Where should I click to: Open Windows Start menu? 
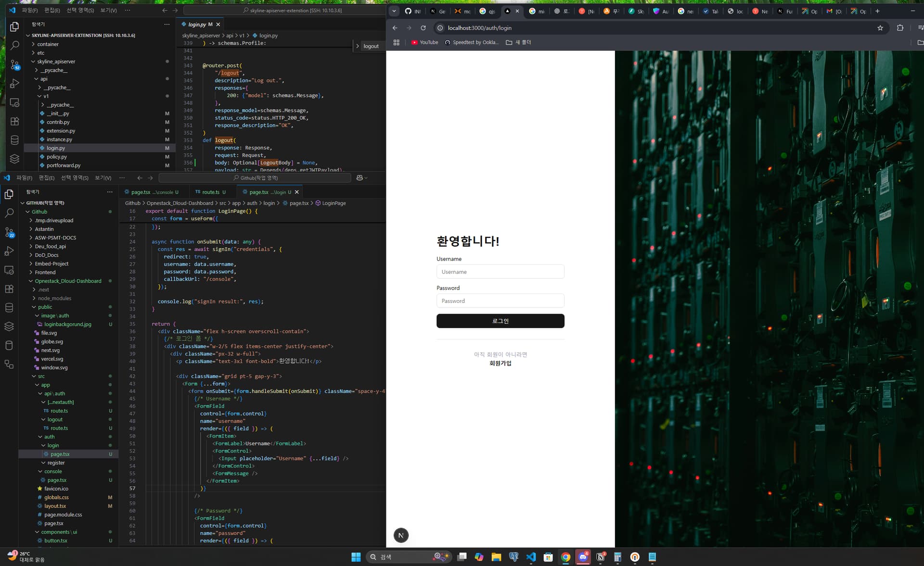tap(356, 557)
